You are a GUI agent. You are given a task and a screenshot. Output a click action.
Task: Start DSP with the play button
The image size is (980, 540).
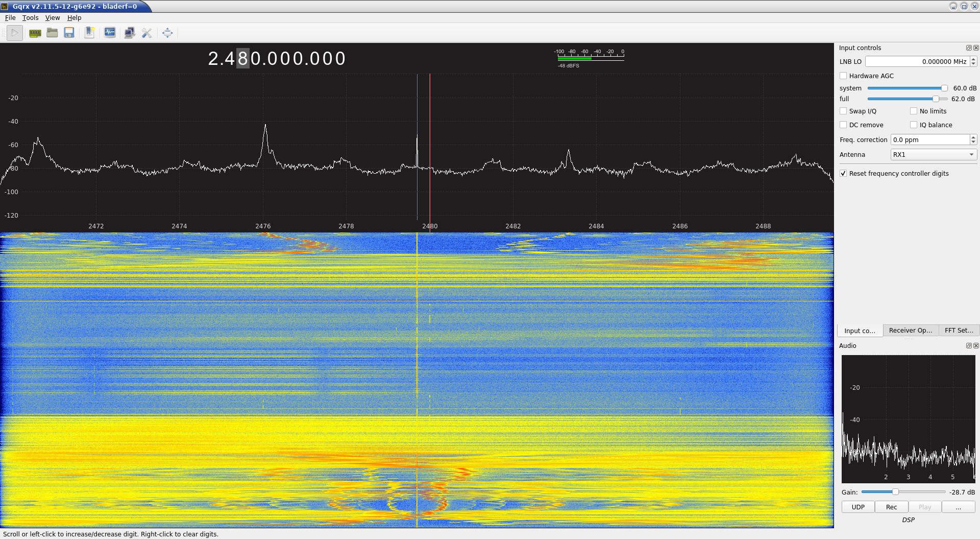(15, 33)
